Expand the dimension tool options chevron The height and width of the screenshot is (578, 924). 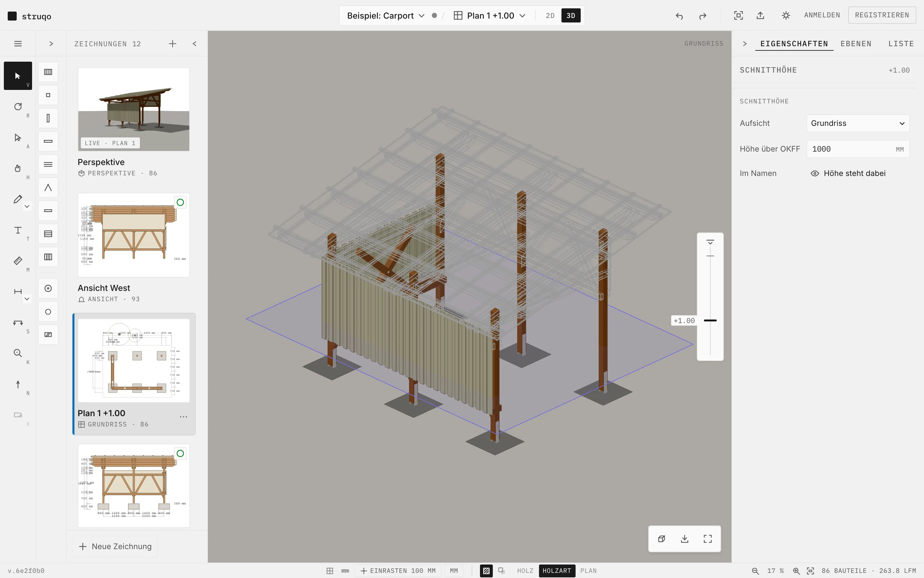coord(27,299)
